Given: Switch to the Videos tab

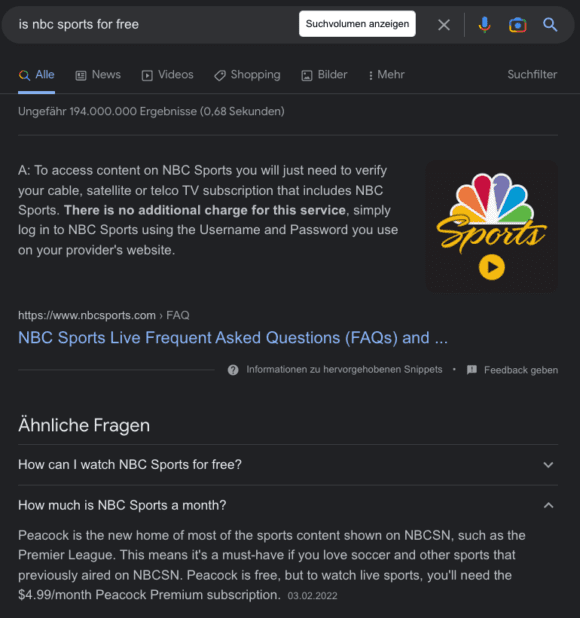Looking at the screenshot, I should tap(167, 75).
